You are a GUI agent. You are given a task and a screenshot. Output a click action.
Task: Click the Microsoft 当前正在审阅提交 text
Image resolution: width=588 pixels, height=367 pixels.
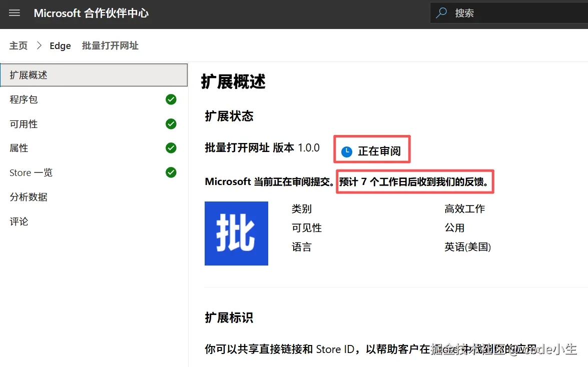269,182
